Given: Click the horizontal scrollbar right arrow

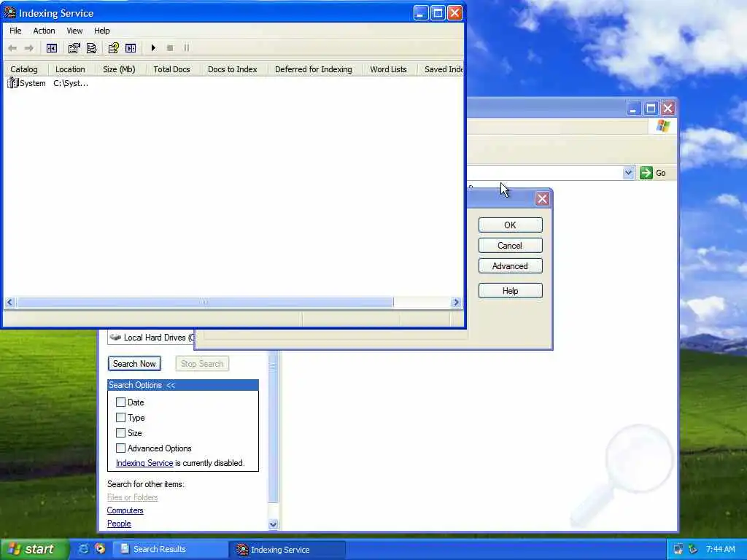Looking at the screenshot, I should click(456, 303).
